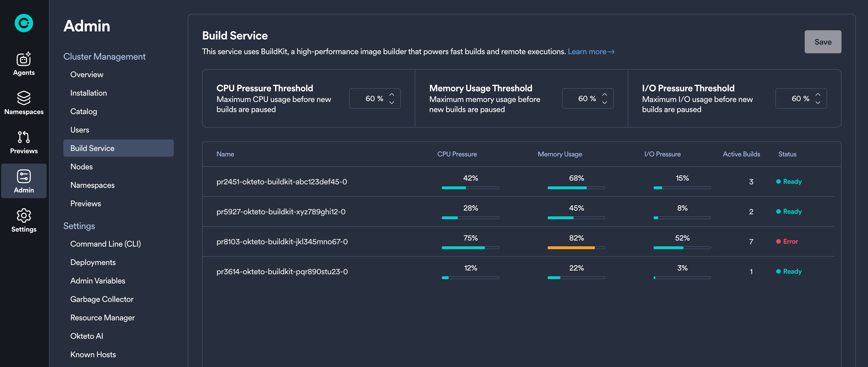Viewport: 868px width, 367px height.
Task: Click the Ready status indicator for pr2451 buildkit
Action: coord(789,181)
